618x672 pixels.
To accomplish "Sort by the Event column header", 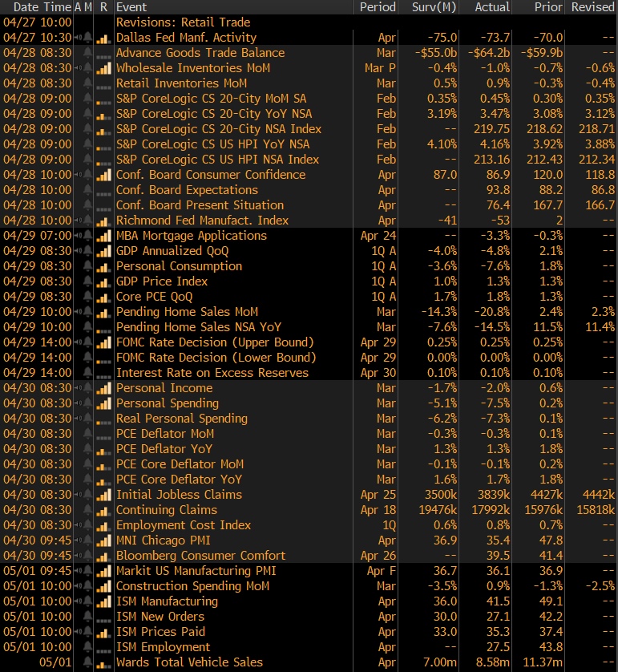I will coord(131,6).
